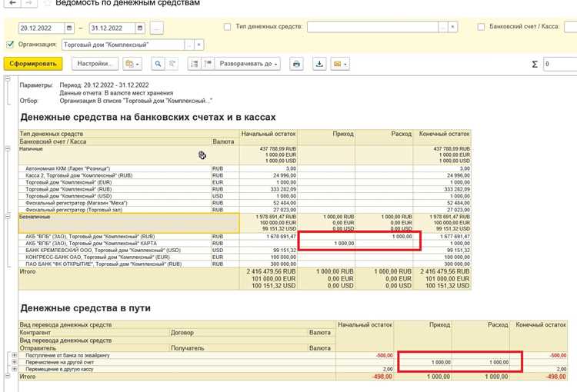Click the Сформировать button
577x392 pixels.
click(33, 64)
